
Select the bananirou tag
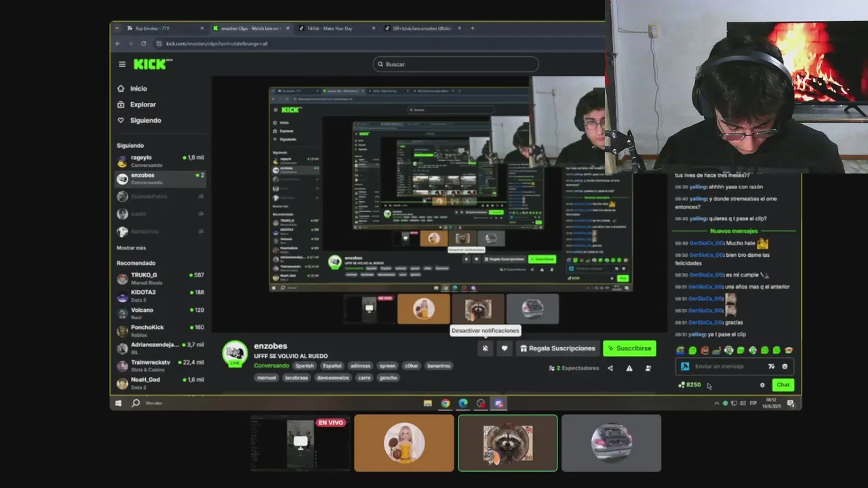439,366
